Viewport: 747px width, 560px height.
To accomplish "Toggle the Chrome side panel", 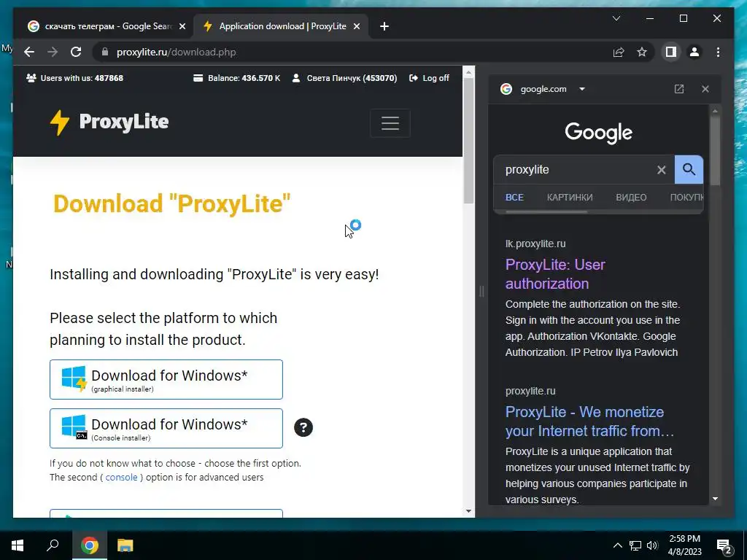I will 671,52.
